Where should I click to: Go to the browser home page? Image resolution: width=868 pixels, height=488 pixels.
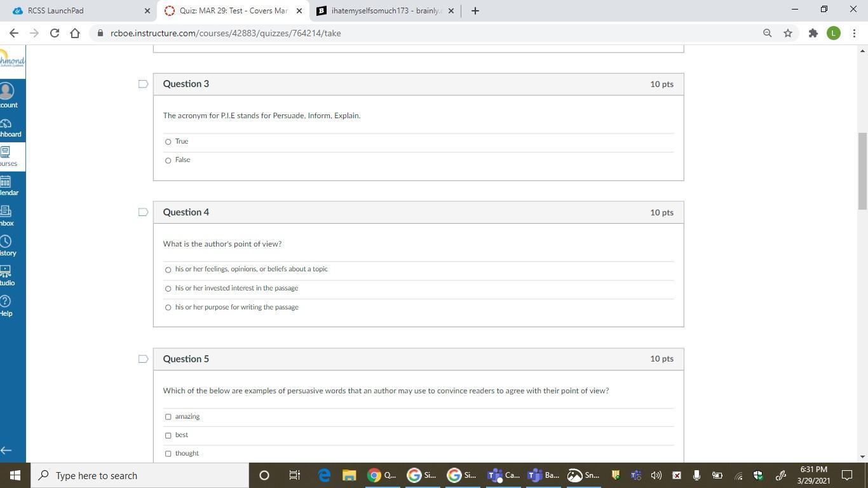click(75, 33)
